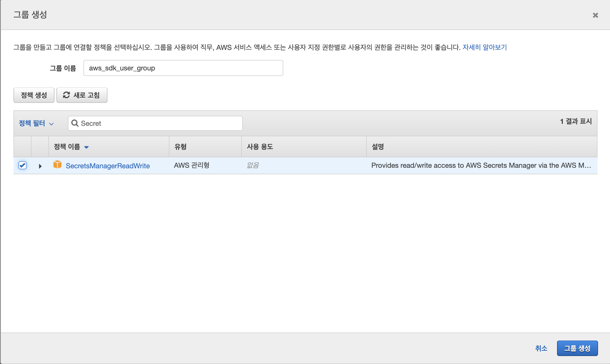Screen dimensions: 610x364
Task: Uncheck the SecretsManagerReadWrite policy checkbox
Action: click(x=22, y=165)
